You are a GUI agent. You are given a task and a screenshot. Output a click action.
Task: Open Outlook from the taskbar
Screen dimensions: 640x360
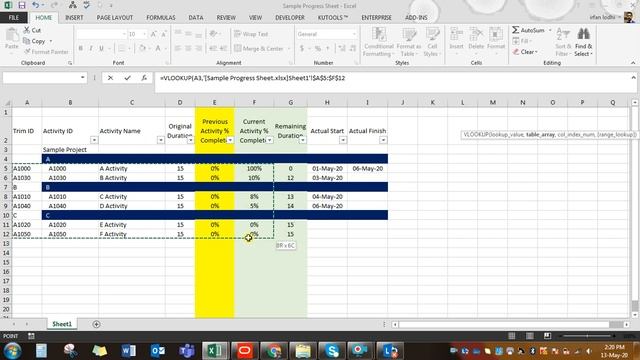158,351
